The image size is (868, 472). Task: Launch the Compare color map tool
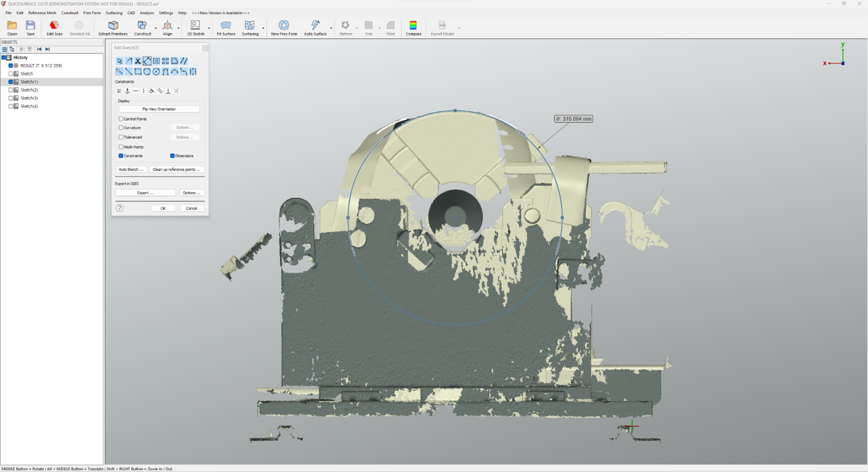click(413, 27)
